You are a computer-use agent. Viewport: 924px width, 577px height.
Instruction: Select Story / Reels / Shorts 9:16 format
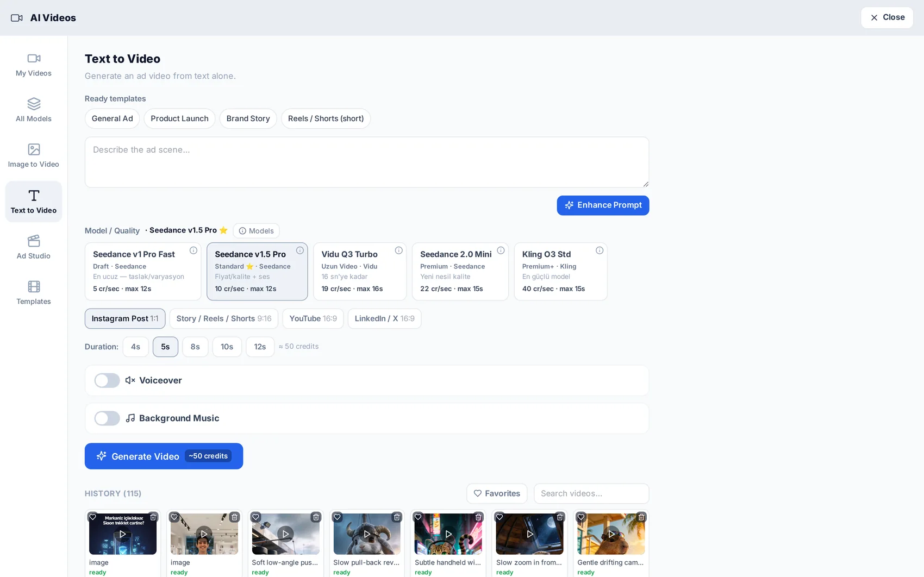pos(224,318)
